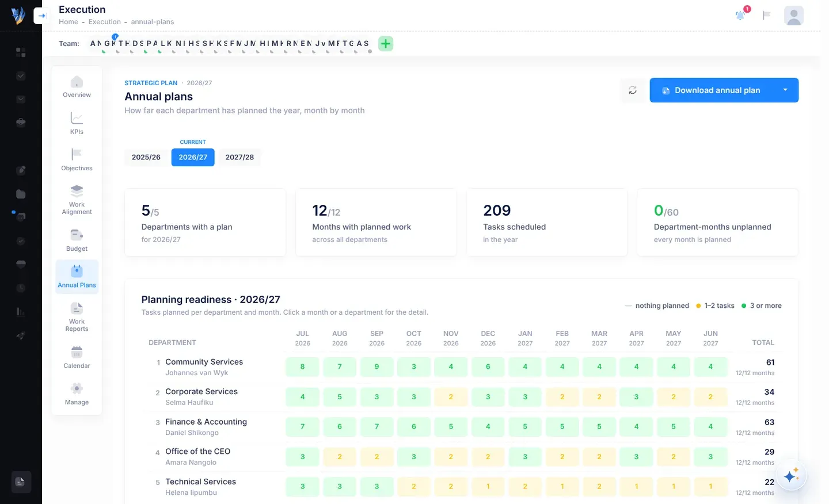829x504 pixels.
Task: Open the Manage settings section
Action: 77,394
